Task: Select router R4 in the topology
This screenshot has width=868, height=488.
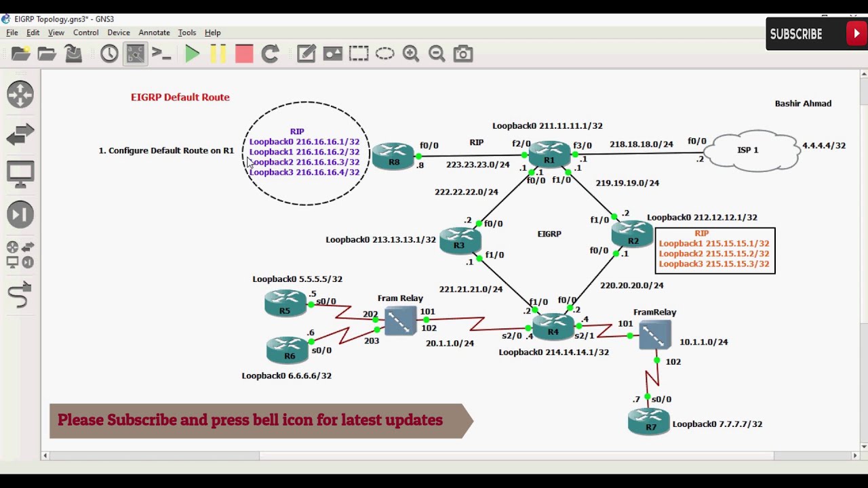Action: (553, 326)
